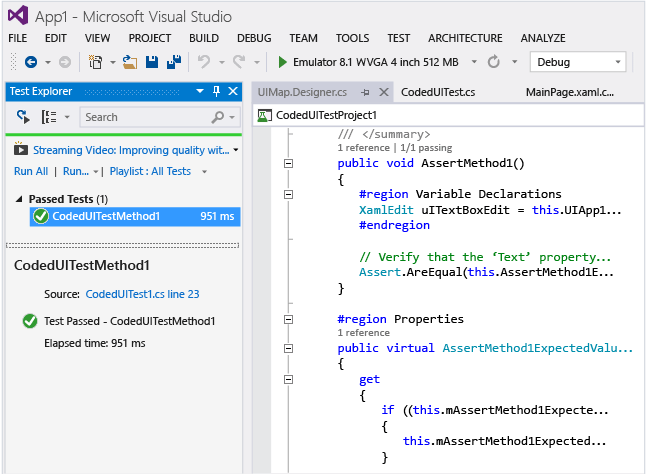Open source link CodedUITest1.cs line 23
Screen dimensions: 646x474
tap(142, 294)
